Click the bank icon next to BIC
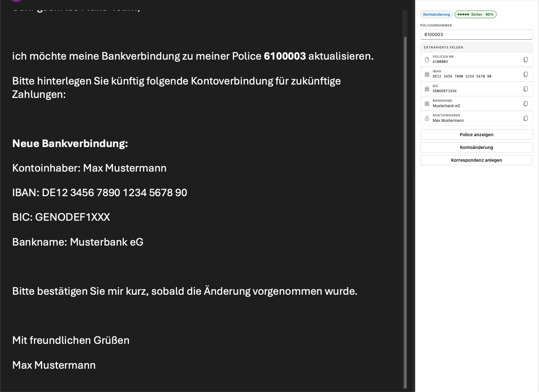Image resolution: width=539 pixels, height=392 pixels. click(x=427, y=89)
